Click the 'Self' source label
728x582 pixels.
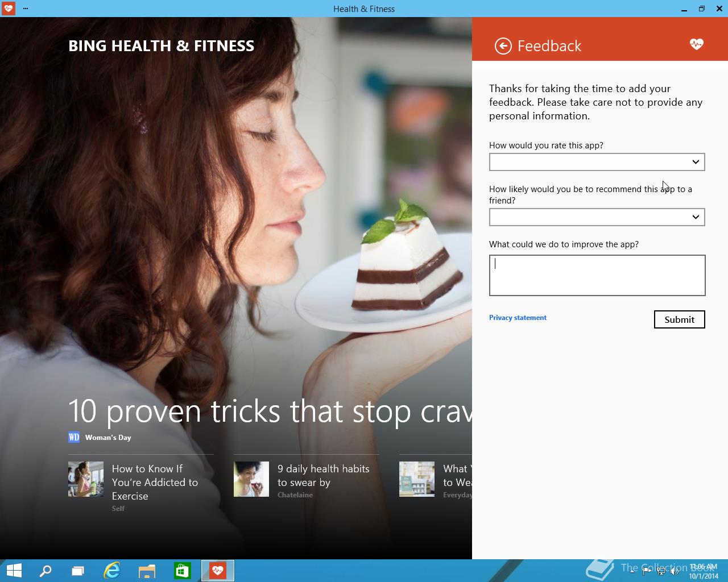(x=118, y=509)
